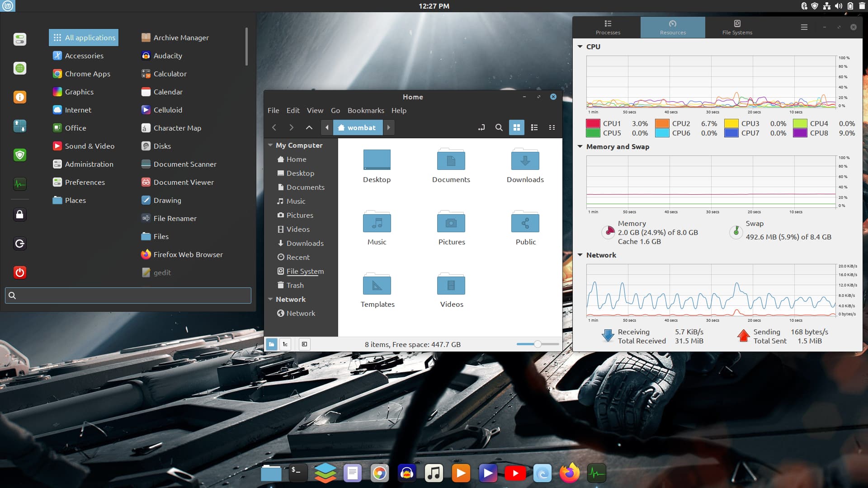Click the CPU2 orange color swatch
The width and height of the screenshot is (868, 488).
coord(662,123)
